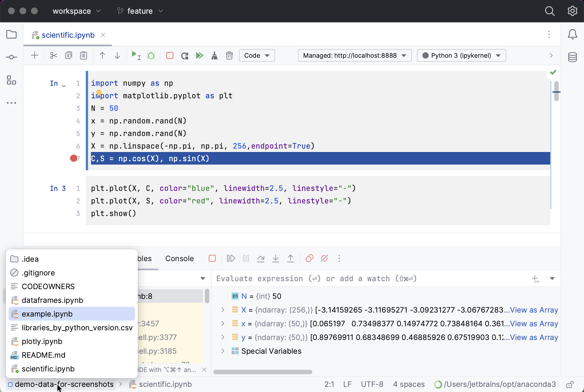584x392 pixels.
Task: Click the variables horizontal scrollbar
Action: coord(263,372)
